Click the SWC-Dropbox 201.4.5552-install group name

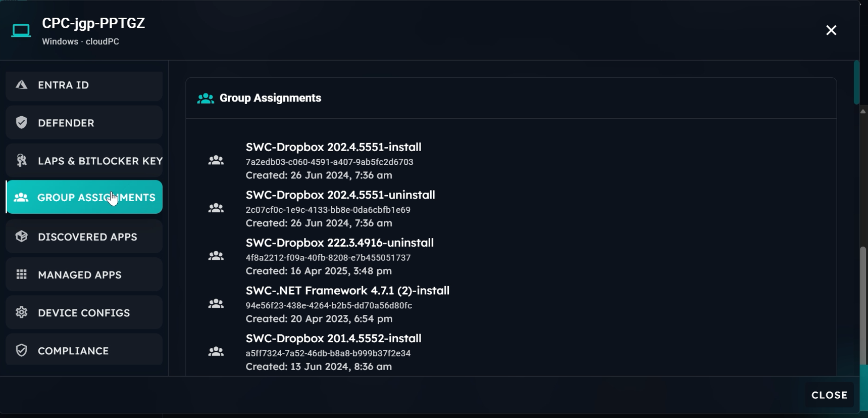333,339
